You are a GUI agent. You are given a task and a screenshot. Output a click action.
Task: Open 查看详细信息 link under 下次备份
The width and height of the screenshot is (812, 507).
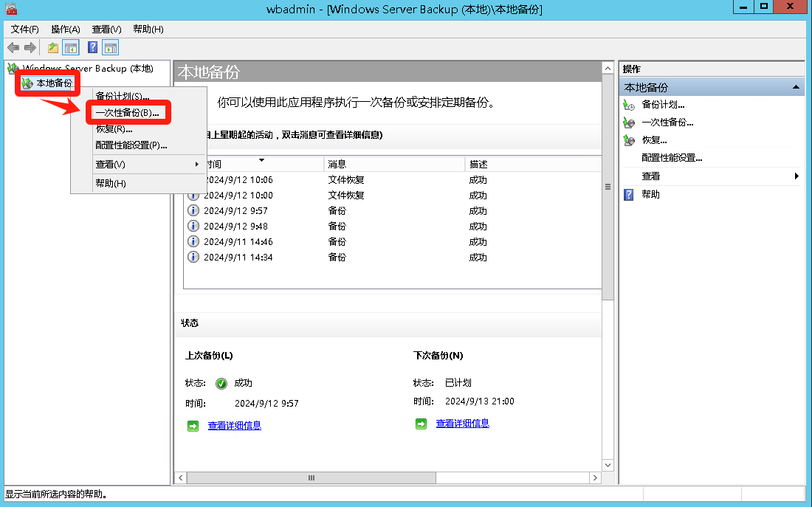(462, 424)
